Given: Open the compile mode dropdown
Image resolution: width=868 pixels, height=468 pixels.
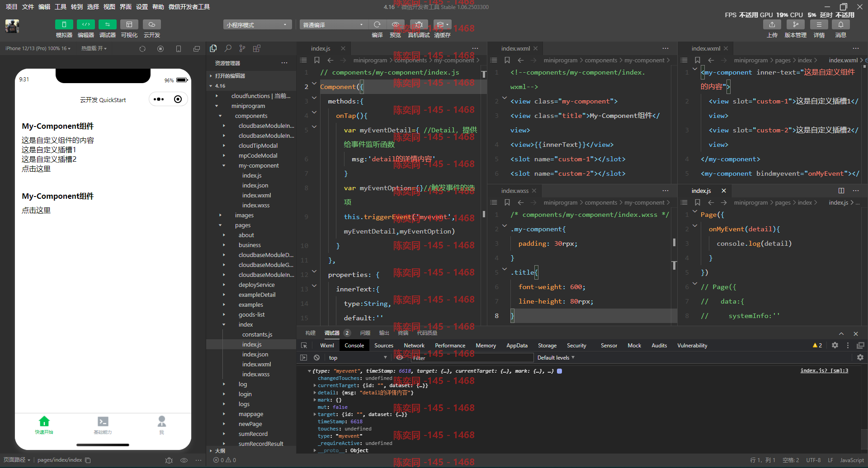Looking at the screenshot, I should click(334, 25).
